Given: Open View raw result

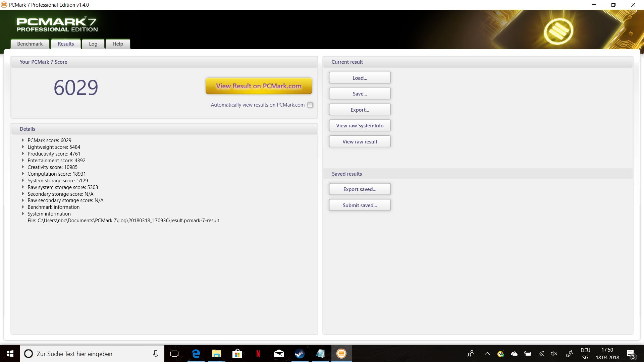Looking at the screenshot, I should click(x=360, y=141).
